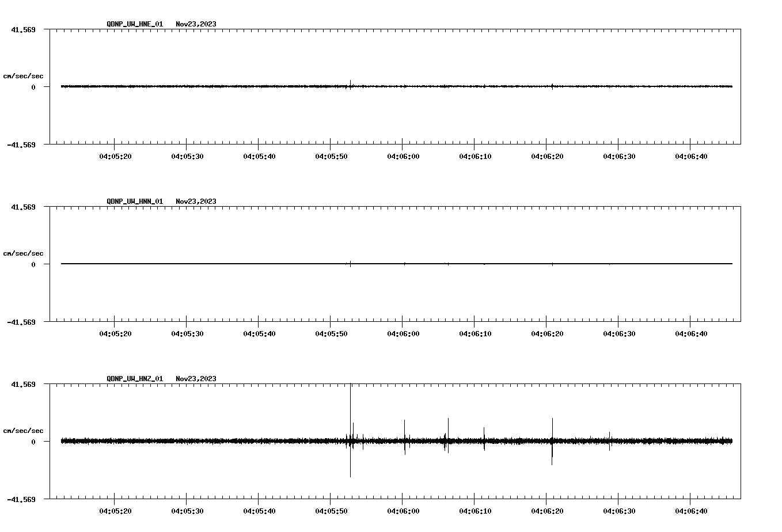Click the HNZ spike just after 04:06:00
The image size is (782, 532).
[x=405, y=437]
